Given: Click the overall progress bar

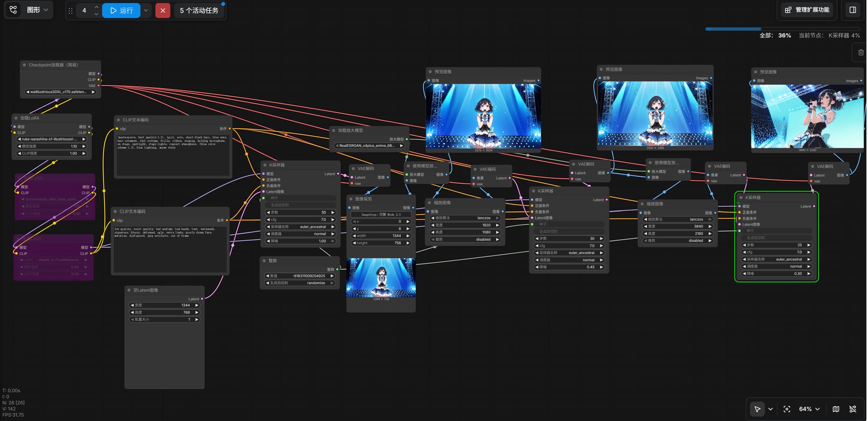Looking at the screenshot, I should tap(782, 29).
